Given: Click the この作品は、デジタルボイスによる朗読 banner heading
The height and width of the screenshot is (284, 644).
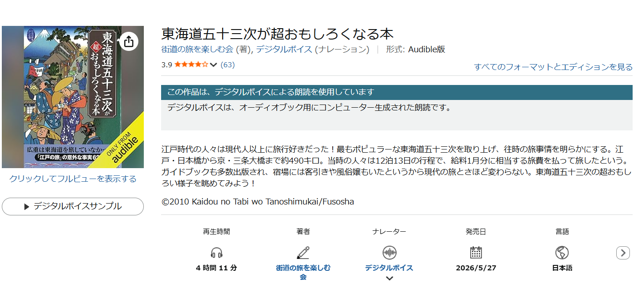Looking at the screenshot, I should point(270,92).
